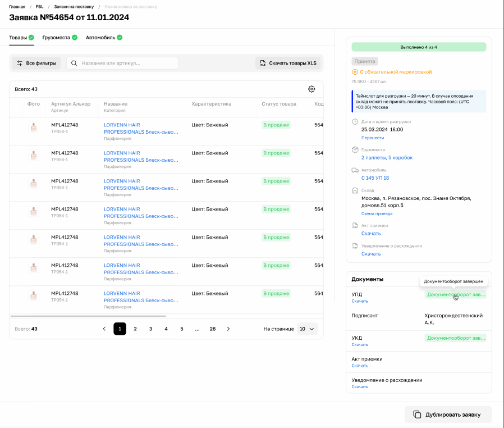This screenshot has height=428, width=504.
Task: Click the filters sliders icon
Action: pos(20,63)
